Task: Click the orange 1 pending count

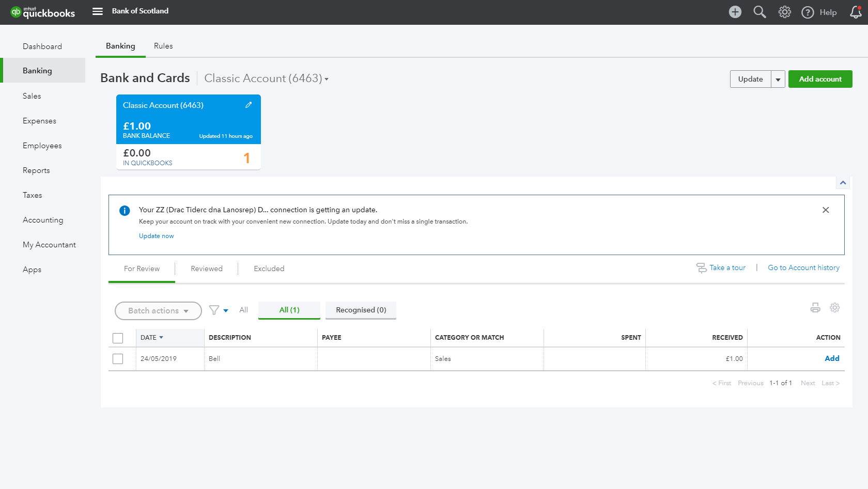Action: click(x=246, y=158)
